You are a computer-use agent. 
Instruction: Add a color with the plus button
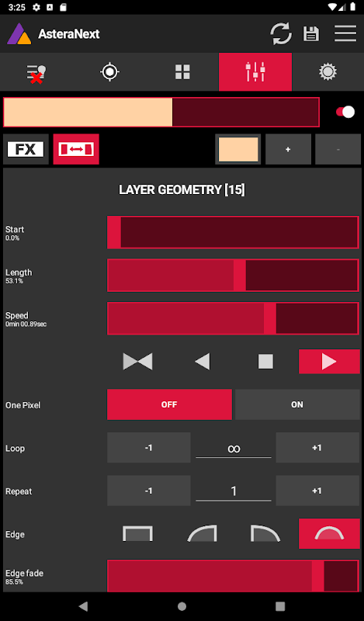(x=288, y=149)
